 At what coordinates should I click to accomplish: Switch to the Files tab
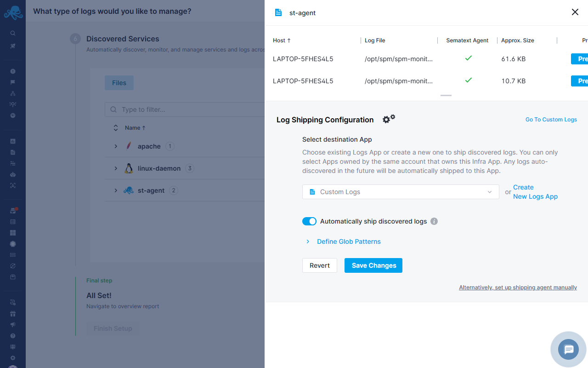click(119, 82)
